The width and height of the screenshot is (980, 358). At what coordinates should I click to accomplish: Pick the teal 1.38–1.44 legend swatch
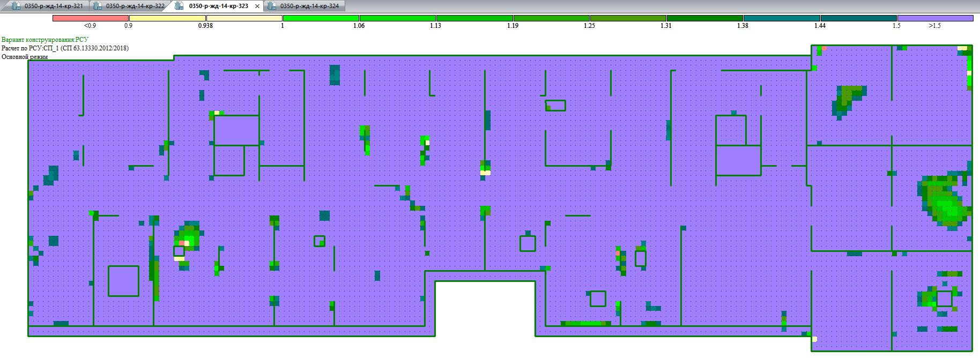click(x=782, y=18)
